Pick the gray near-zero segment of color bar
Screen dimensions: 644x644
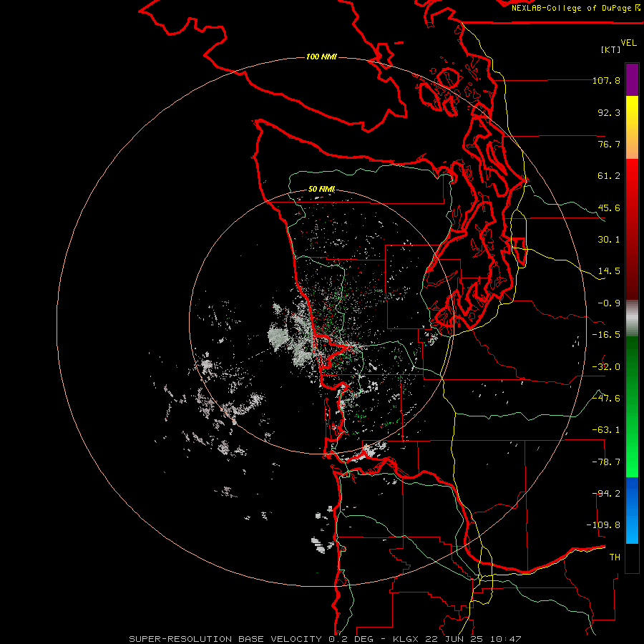(x=632, y=318)
